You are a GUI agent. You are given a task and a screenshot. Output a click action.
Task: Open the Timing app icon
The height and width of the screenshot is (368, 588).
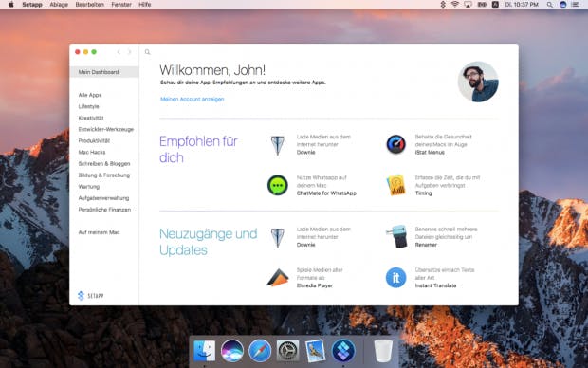click(x=396, y=185)
